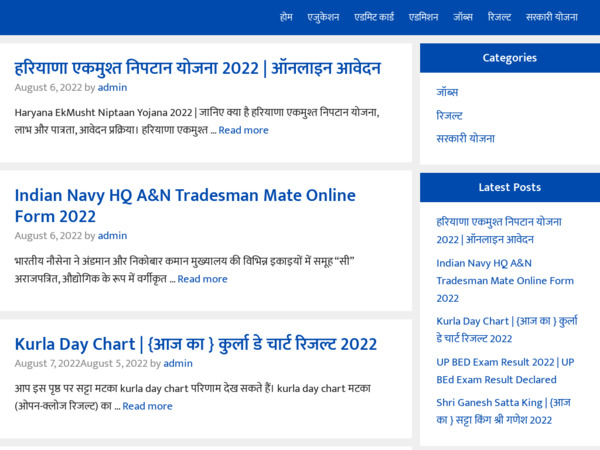Click admin author of Kurla Day Chart post
This screenshot has width=600, height=450.
(x=178, y=364)
